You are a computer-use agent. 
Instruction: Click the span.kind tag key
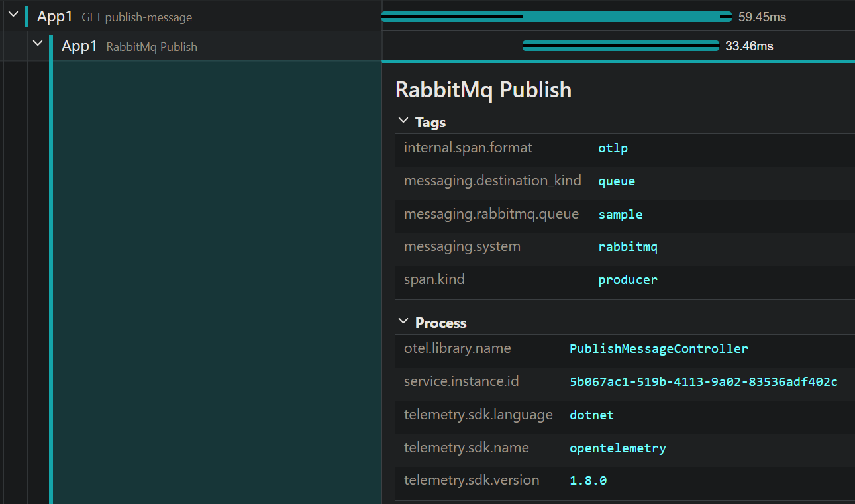pos(434,279)
